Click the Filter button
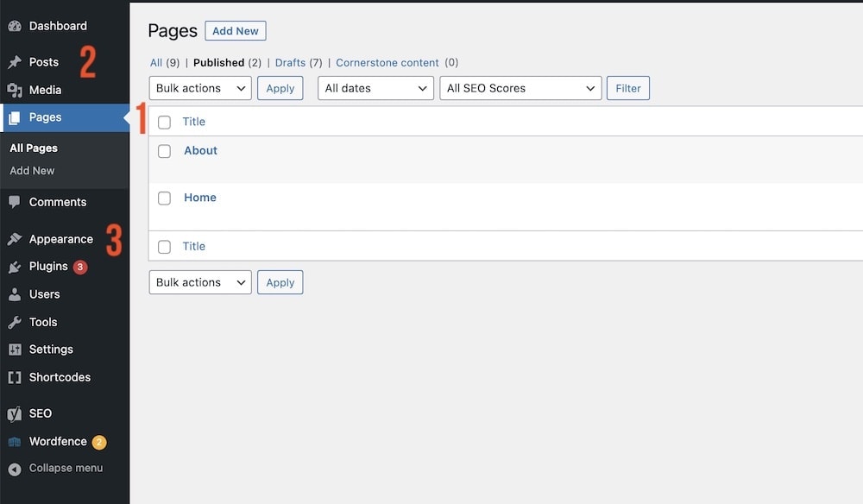Image resolution: width=863 pixels, height=504 pixels. pyautogui.click(x=628, y=88)
